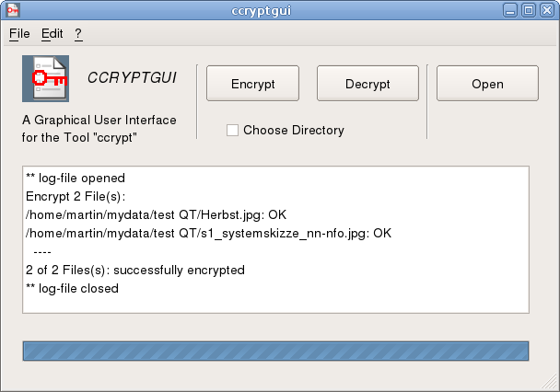Open the Edit menu
560x392 pixels.
coord(52,33)
